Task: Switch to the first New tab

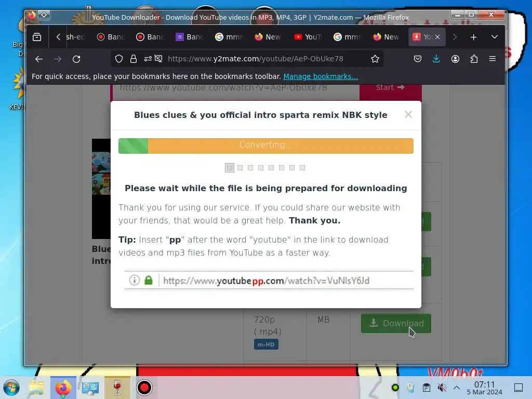Action: click(269, 37)
